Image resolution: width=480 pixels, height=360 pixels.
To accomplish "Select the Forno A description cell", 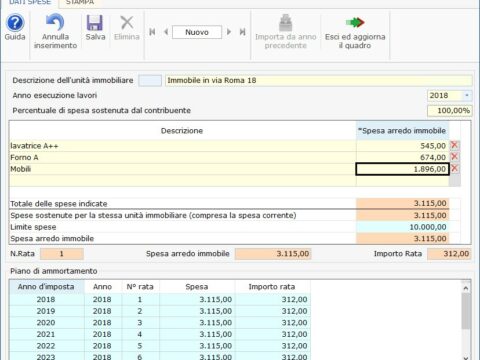I will click(x=183, y=157).
